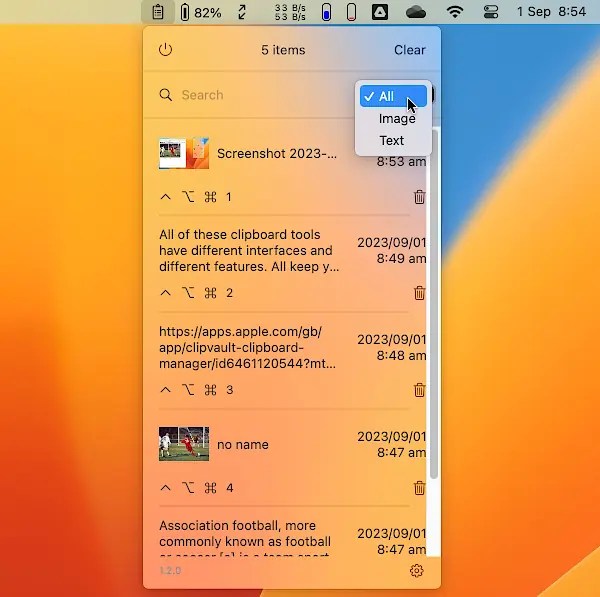This screenshot has height=597, width=600.
Task: Click the control key symbol on shortcut row 4
Action: [165, 488]
